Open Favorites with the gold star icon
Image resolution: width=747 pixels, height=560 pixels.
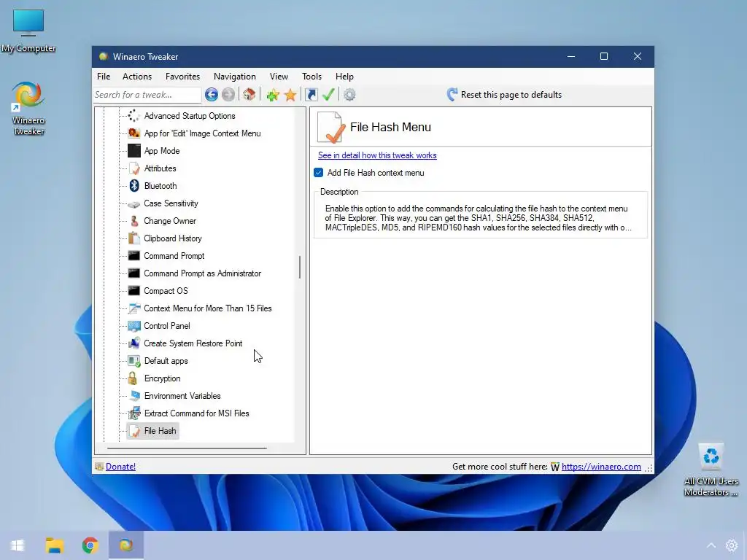click(290, 95)
